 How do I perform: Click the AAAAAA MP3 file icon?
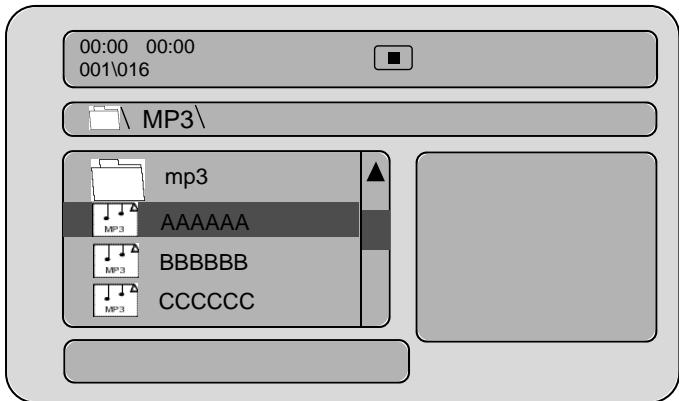(x=115, y=220)
